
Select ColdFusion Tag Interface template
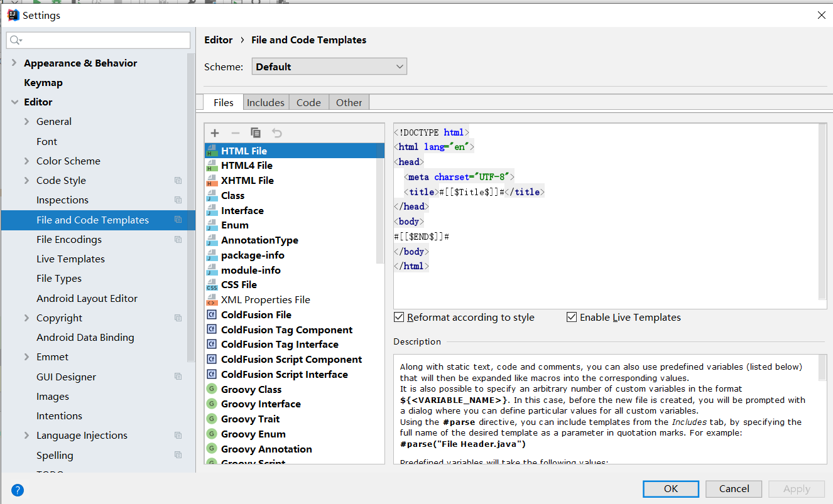pyautogui.click(x=280, y=345)
